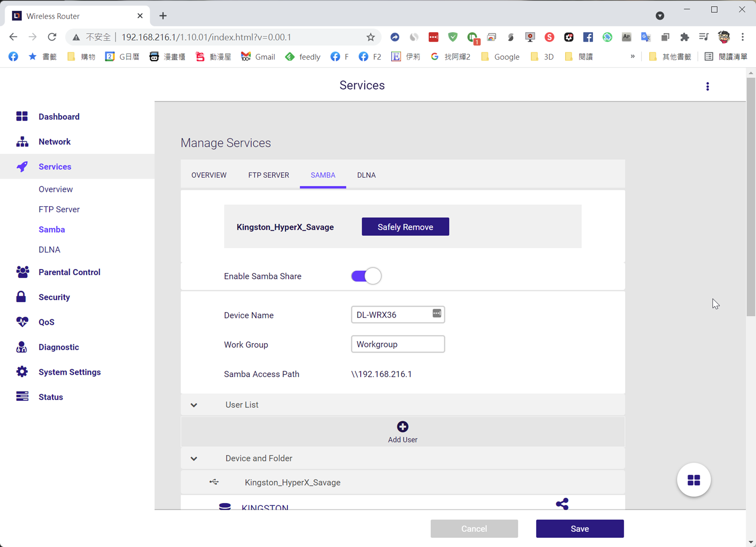Image resolution: width=756 pixels, height=547 pixels.
Task: Show more bookmarks with the overflow chevron
Action: coord(633,57)
